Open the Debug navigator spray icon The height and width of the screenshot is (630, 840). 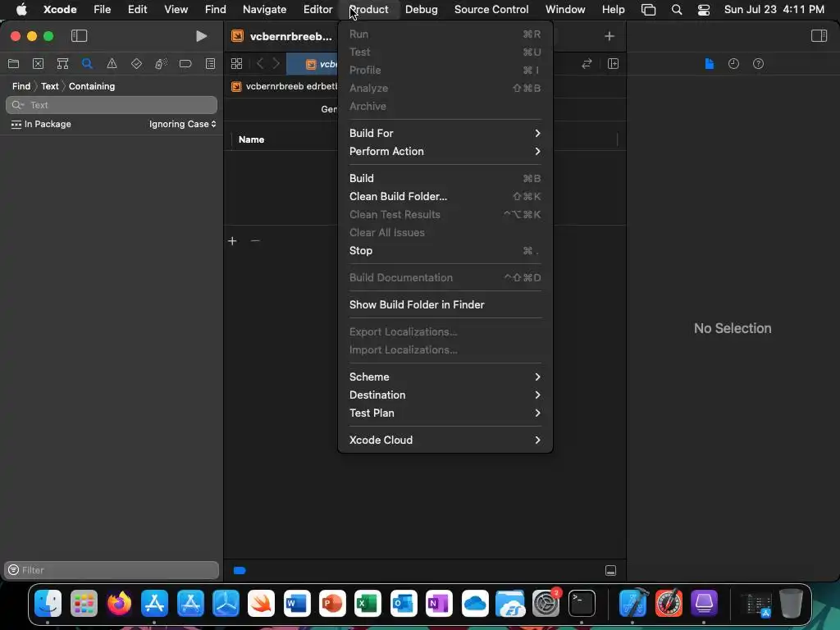pyautogui.click(x=162, y=64)
